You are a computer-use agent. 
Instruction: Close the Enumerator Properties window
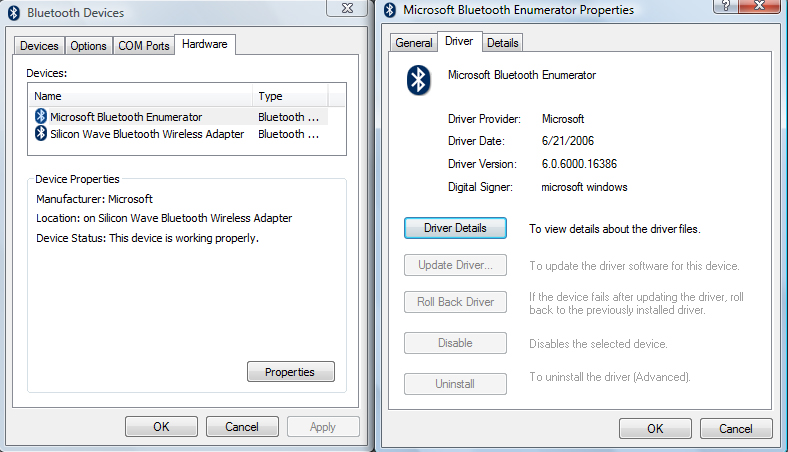(759, 6)
